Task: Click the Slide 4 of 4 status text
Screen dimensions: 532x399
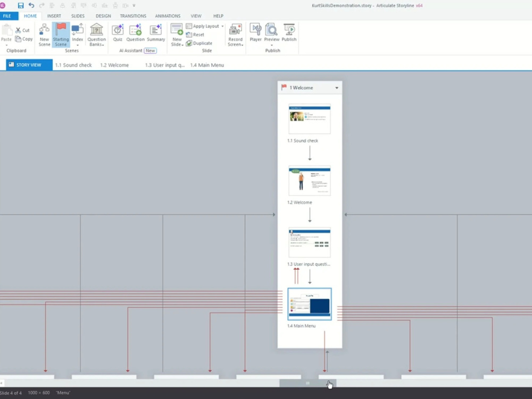Action: pos(11,393)
